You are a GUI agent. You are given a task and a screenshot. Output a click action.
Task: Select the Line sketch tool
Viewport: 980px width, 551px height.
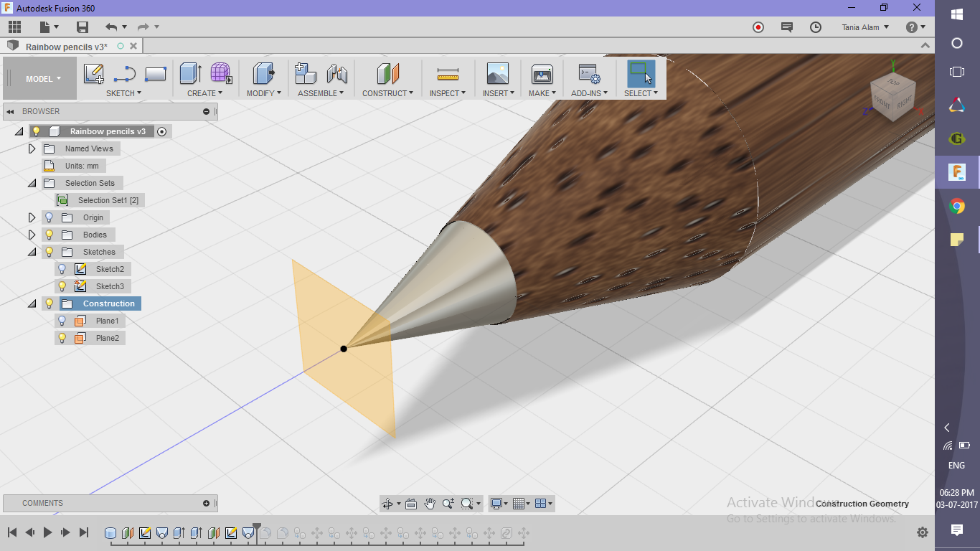click(125, 74)
